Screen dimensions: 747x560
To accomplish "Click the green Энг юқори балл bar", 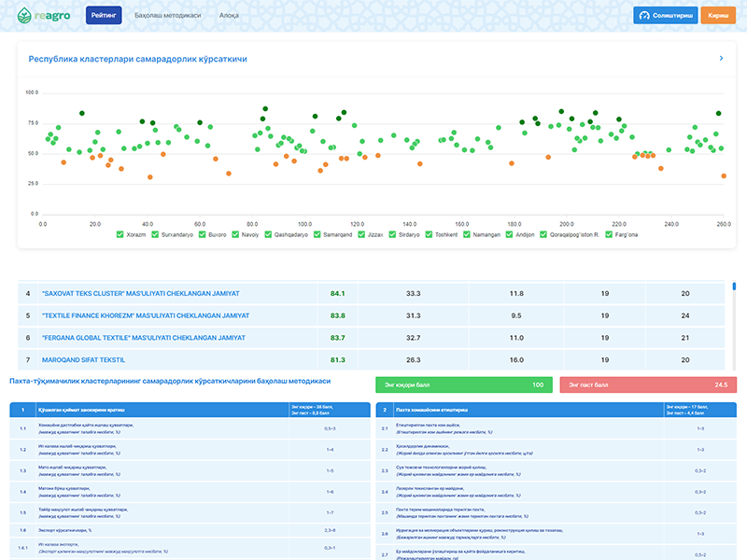I will click(x=463, y=385).
